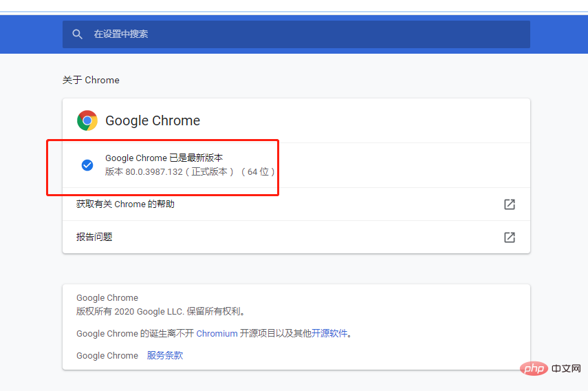The image size is (588, 391).
Task: Click the 版权所有 2020 Google LLC copyright line
Action: [x=161, y=311]
